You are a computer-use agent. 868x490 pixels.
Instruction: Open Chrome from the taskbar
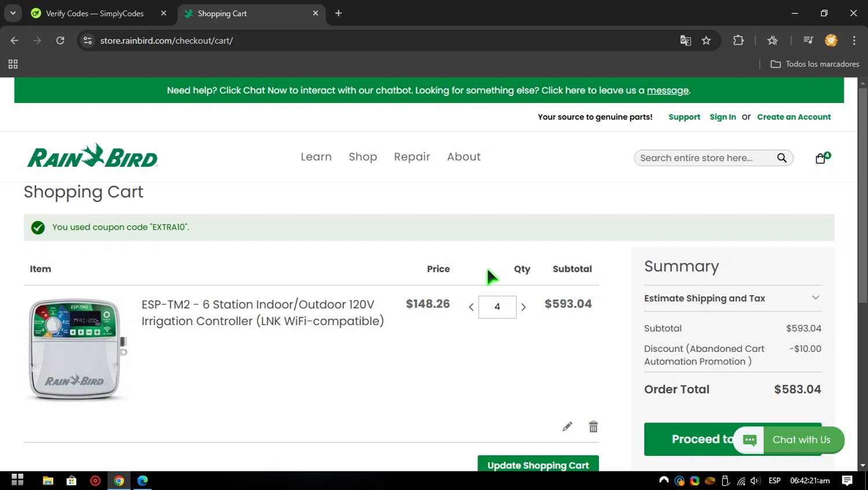tap(119, 480)
